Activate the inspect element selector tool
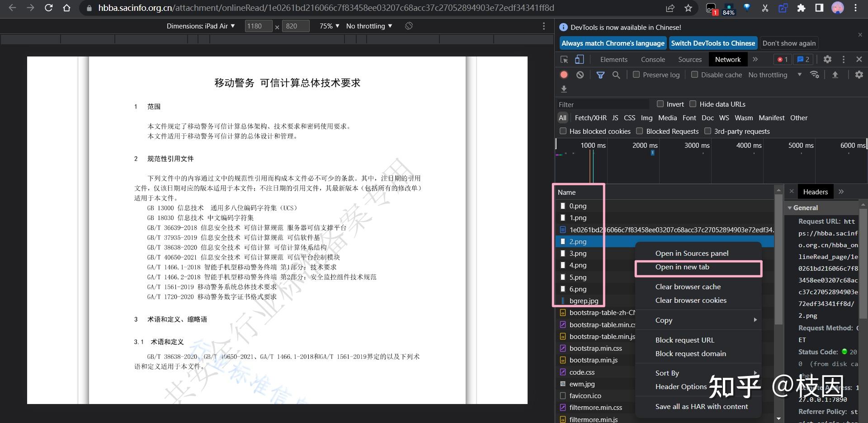The width and height of the screenshot is (868, 423). click(564, 59)
